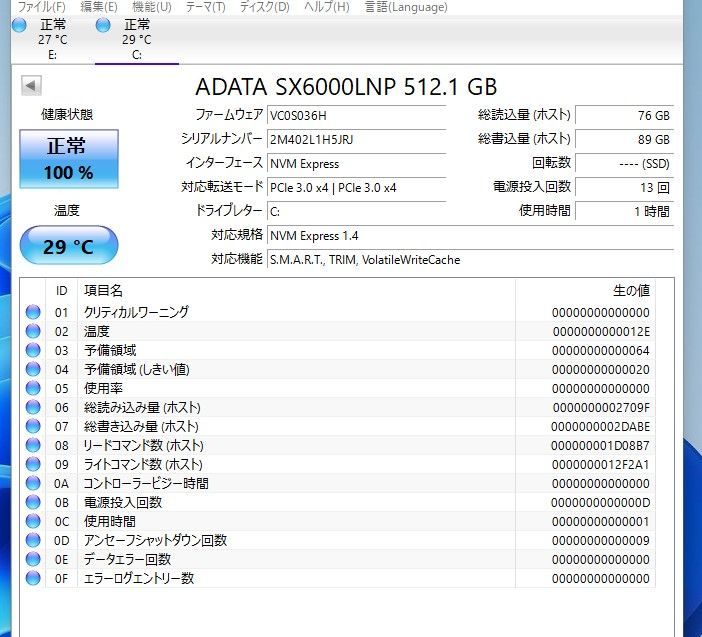Open the ファイル(F) menu

click(41, 7)
